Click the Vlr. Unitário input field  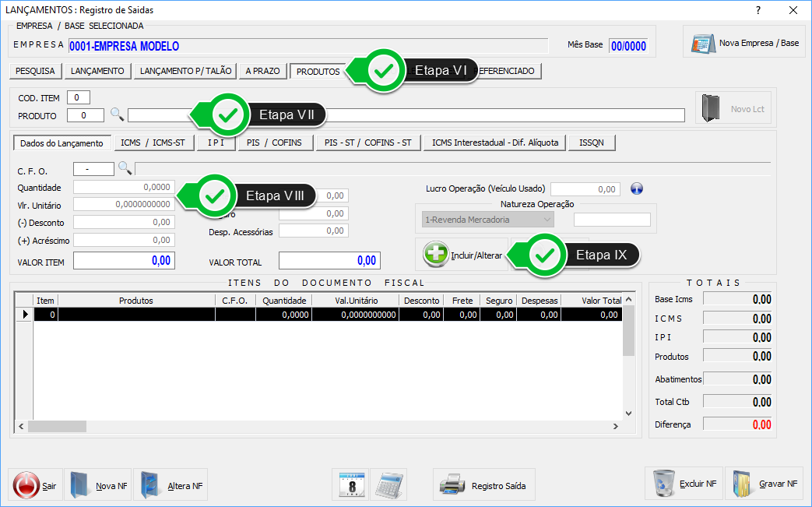pyautogui.click(x=124, y=205)
